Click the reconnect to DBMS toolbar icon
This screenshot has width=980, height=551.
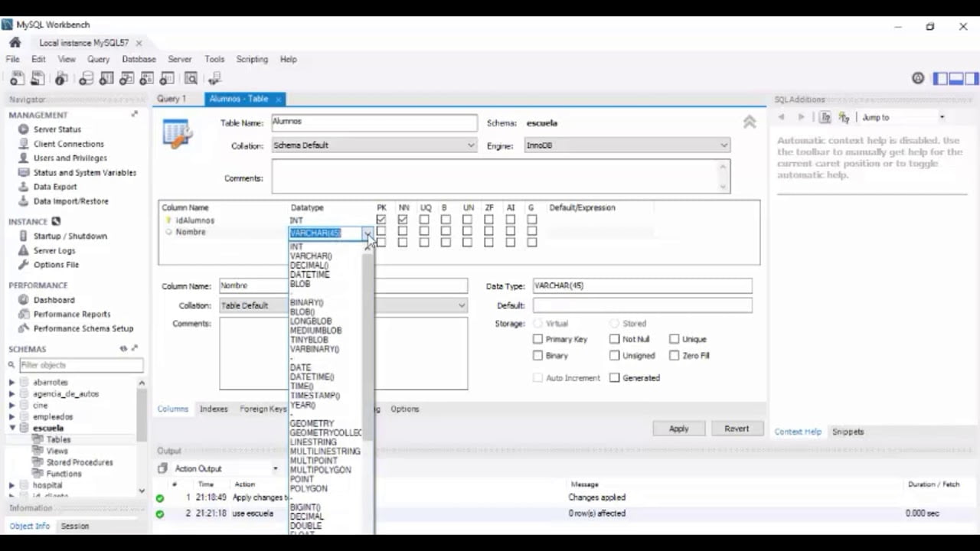pyautogui.click(x=214, y=78)
